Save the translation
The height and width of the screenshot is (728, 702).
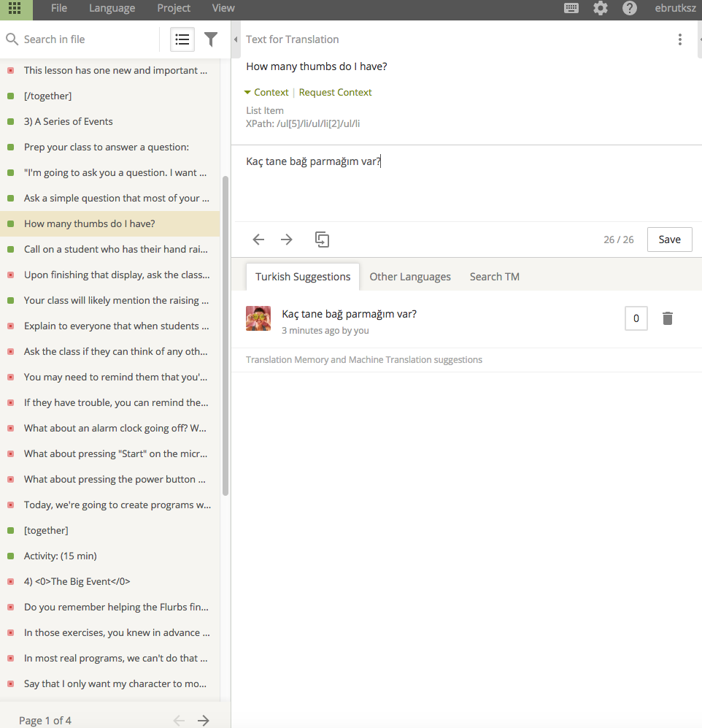[x=669, y=240]
